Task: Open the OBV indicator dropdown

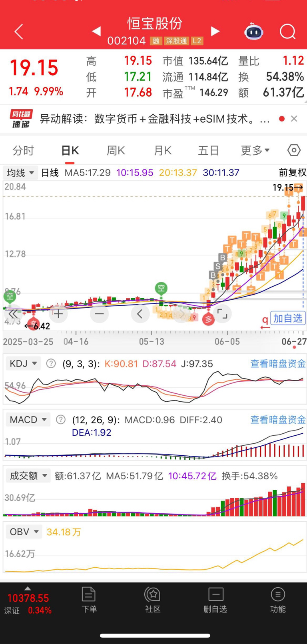Action: point(24,532)
